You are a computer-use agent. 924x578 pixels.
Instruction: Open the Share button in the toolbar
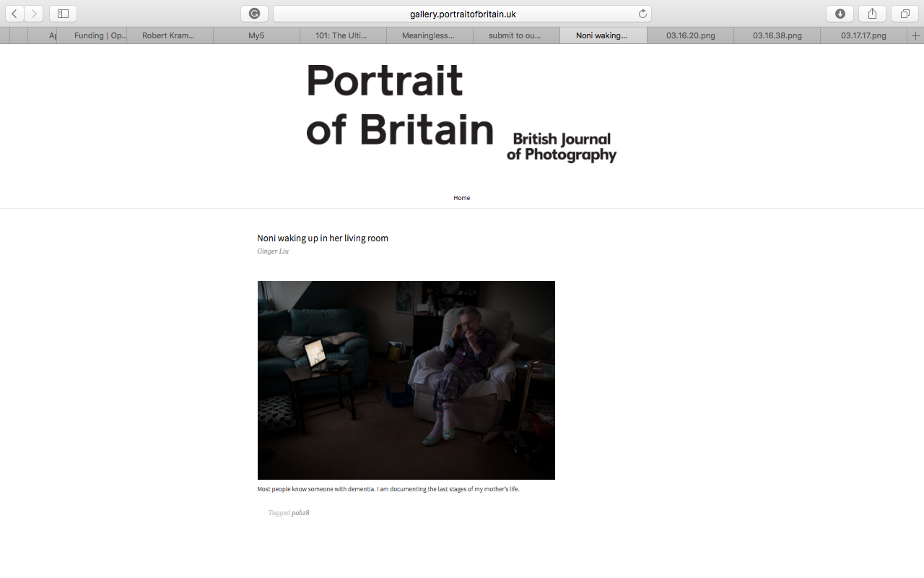pyautogui.click(x=872, y=14)
